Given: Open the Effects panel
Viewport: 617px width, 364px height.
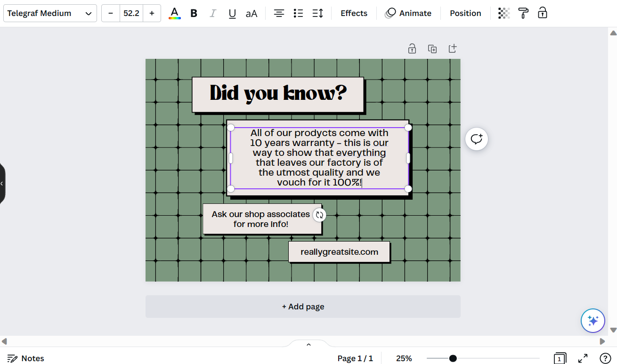Looking at the screenshot, I should (354, 13).
